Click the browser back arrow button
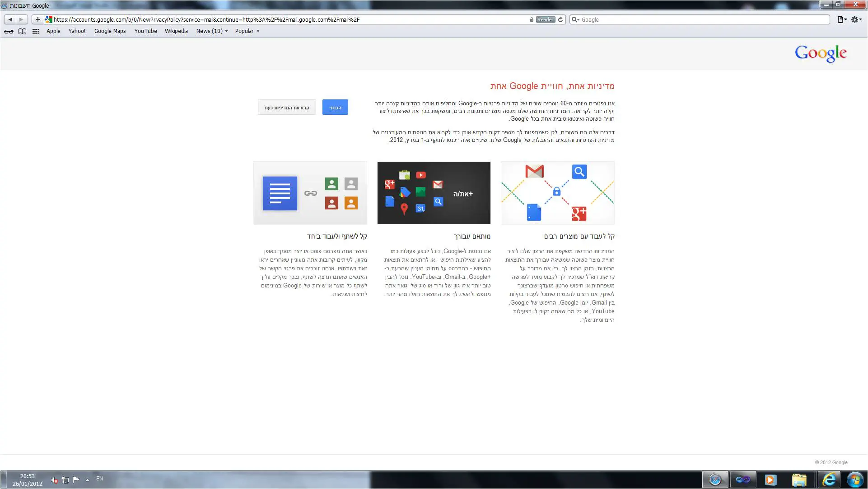This screenshot has width=868, height=489. [10, 19]
